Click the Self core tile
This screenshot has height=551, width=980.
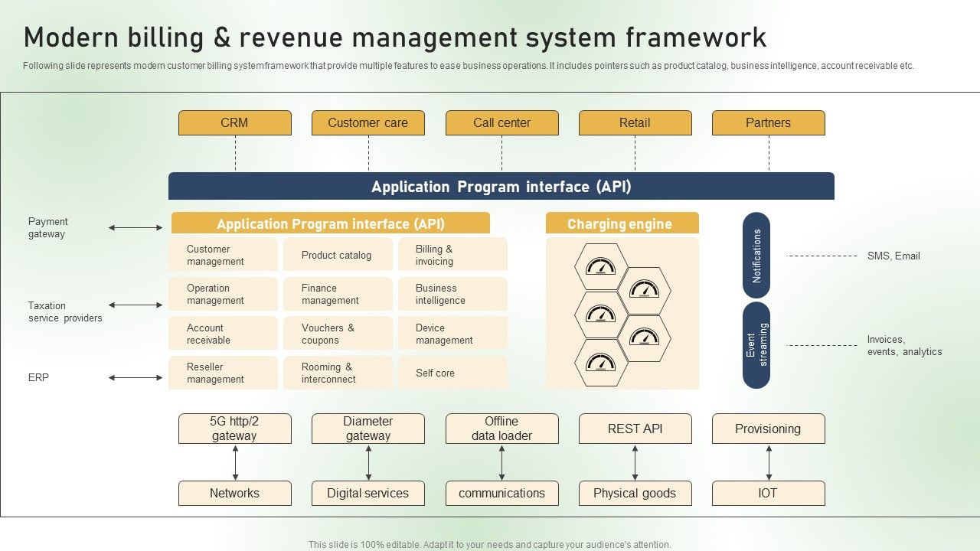tap(452, 373)
